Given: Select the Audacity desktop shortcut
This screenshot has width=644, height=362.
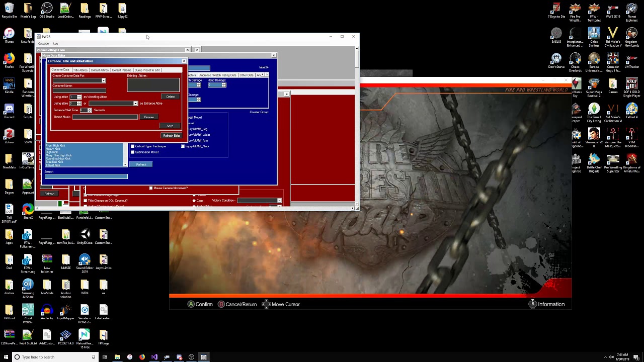Looking at the screenshot, I should coord(47,312).
